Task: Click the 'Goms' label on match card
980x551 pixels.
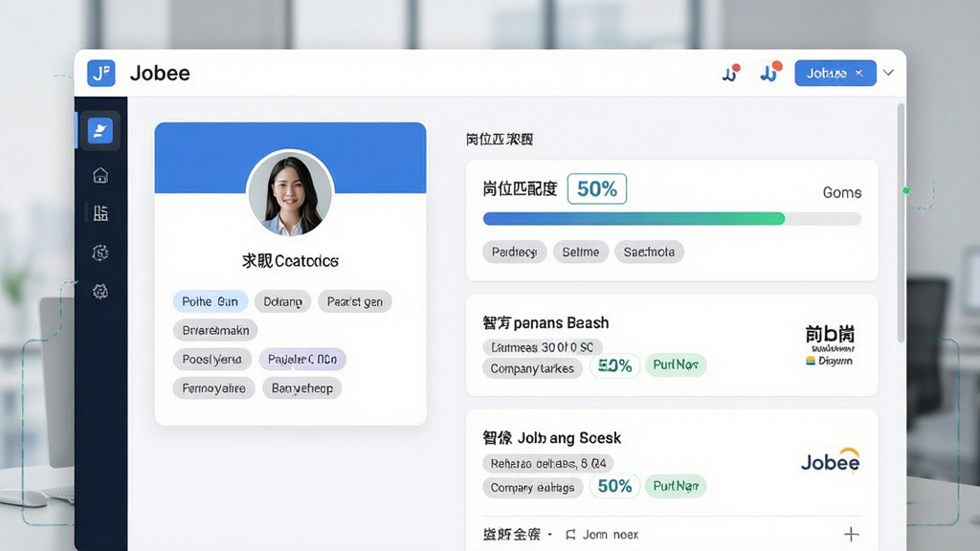Action: pyautogui.click(x=842, y=192)
